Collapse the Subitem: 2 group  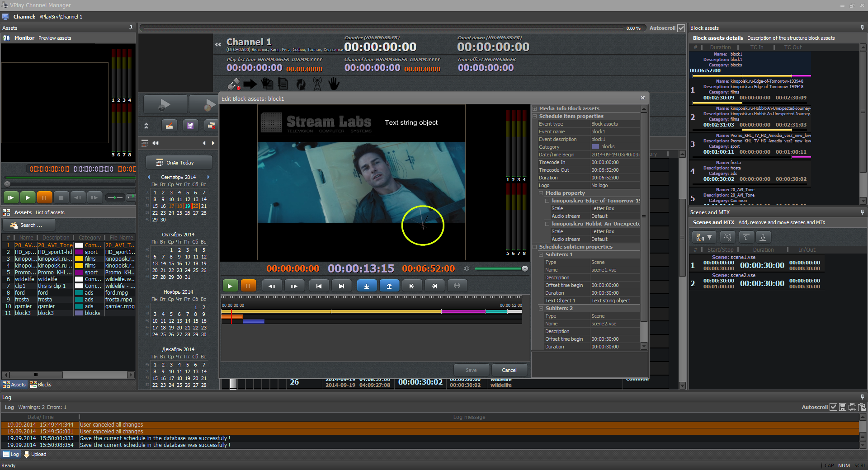(541, 308)
